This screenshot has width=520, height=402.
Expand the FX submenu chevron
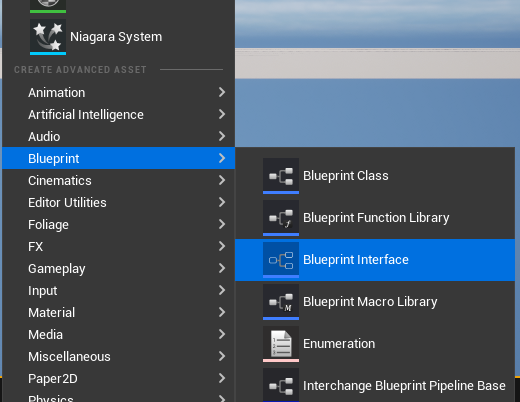(x=222, y=246)
